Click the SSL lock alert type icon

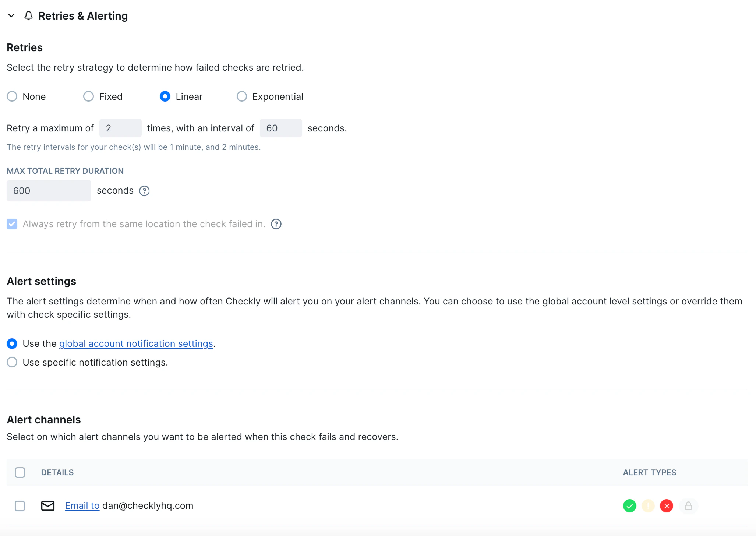pyautogui.click(x=689, y=506)
